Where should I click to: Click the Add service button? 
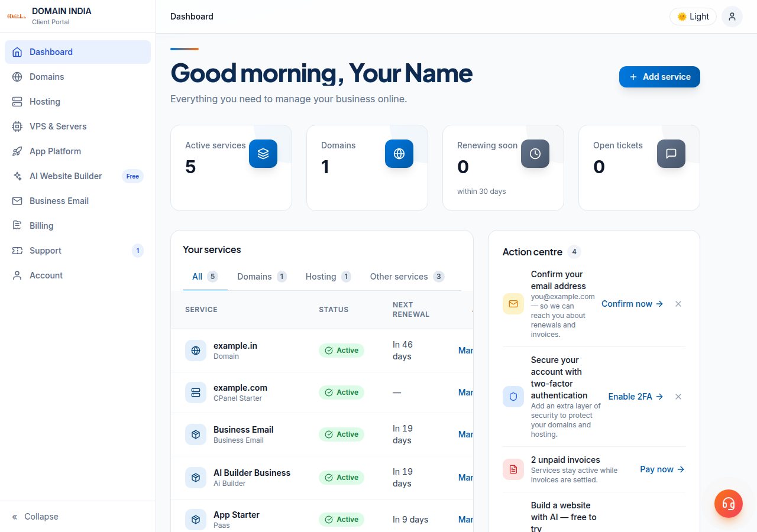click(659, 77)
